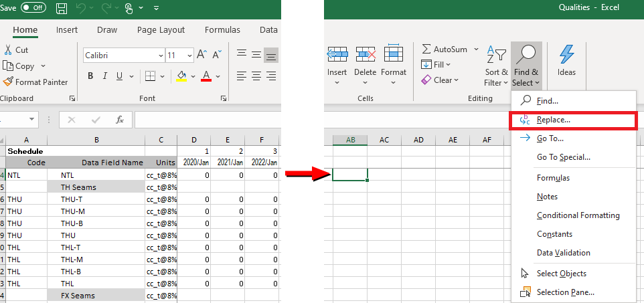Choose Selection Pane... from the menu
This screenshot has width=644, height=303.
[573, 292]
